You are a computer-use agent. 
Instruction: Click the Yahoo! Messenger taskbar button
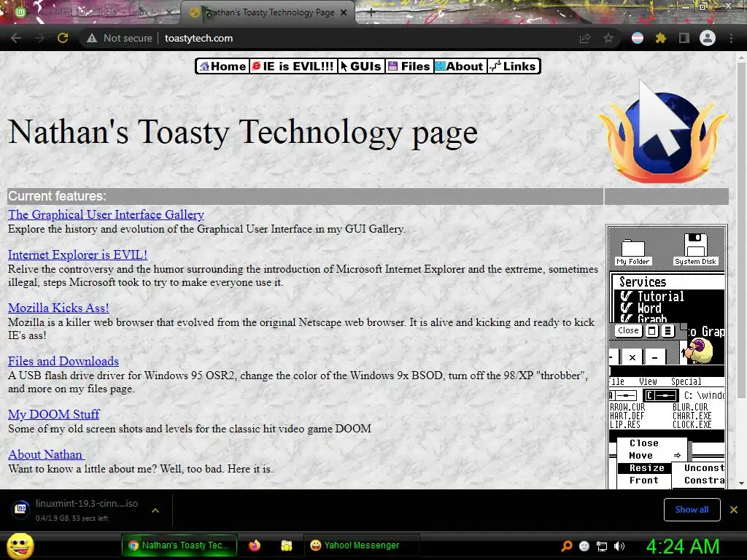tap(361, 545)
